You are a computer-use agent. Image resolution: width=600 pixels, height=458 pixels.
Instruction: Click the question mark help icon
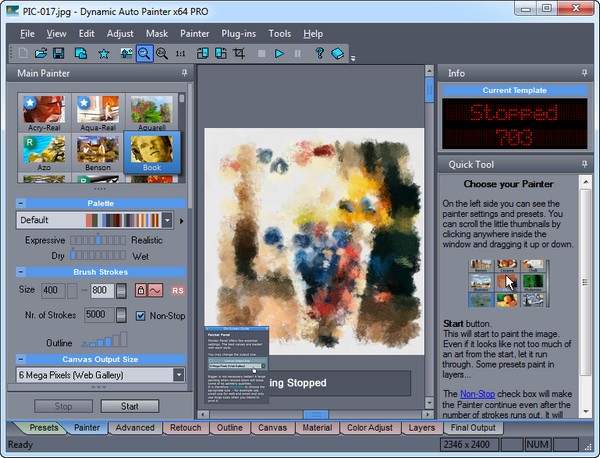(319, 53)
